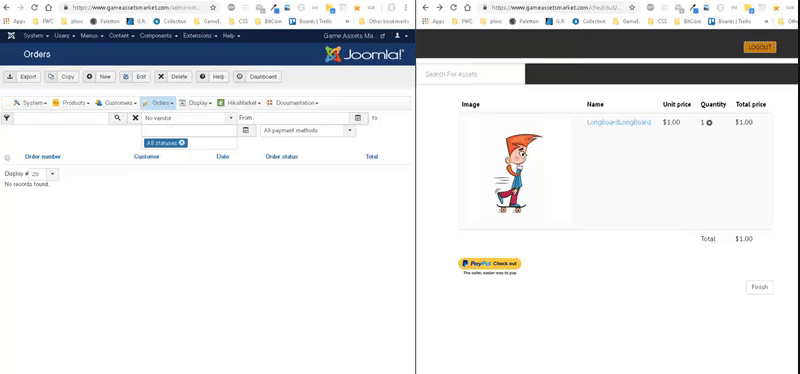Open the From date calendar icon
Image resolution: width=800 pixels, height=374 pixels.
(358, 118)
